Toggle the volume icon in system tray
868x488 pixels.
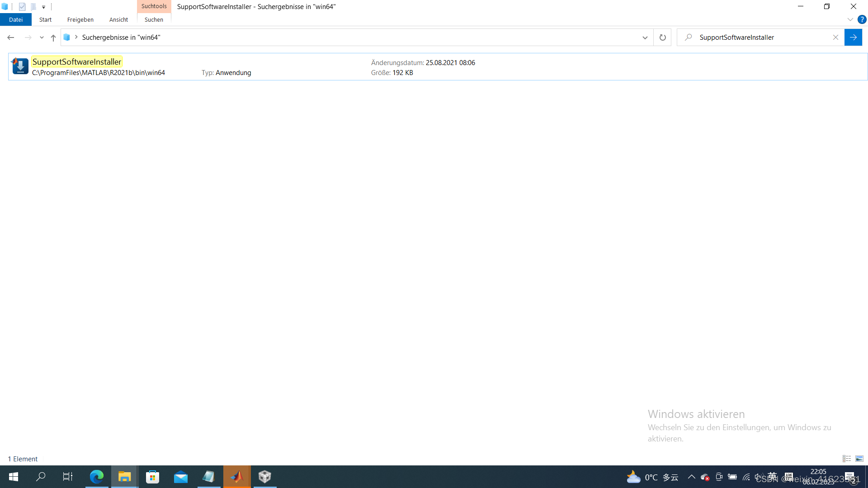click(759, 477)
